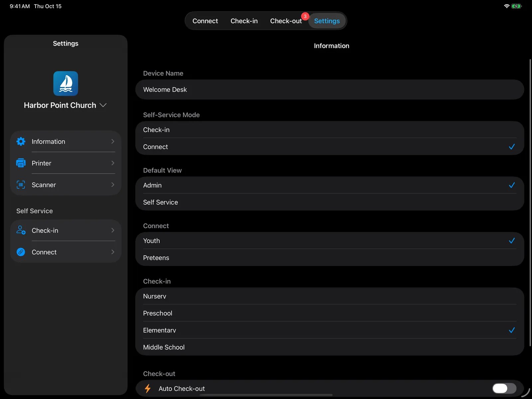Click the vertical scrollbar of Information panel
532x399 pixels.
[530, 203]
